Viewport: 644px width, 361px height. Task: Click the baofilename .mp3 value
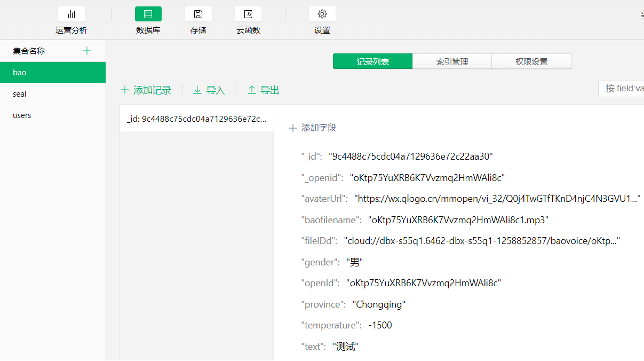pos(458,220)
